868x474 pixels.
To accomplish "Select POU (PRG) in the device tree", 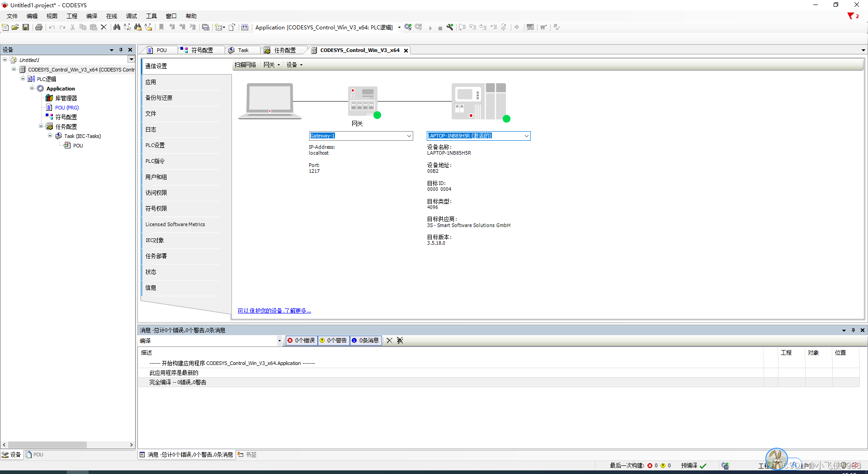I will pos(67,107).
